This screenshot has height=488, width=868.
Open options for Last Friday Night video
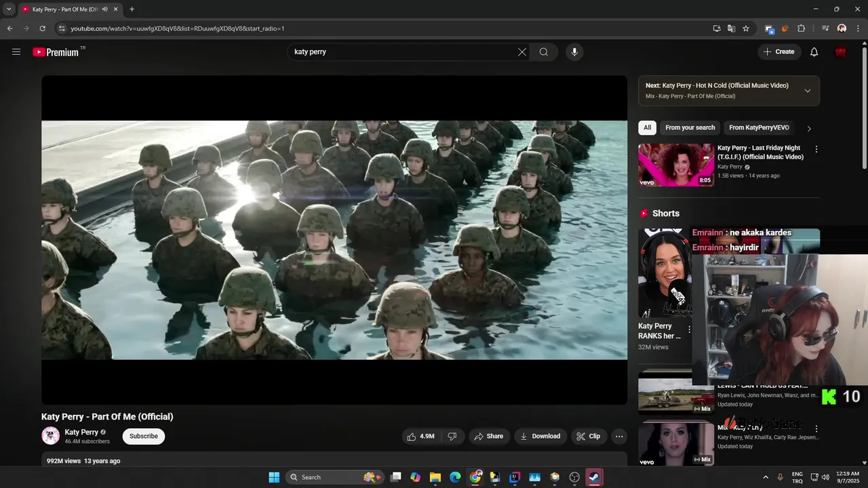[816, 149]
